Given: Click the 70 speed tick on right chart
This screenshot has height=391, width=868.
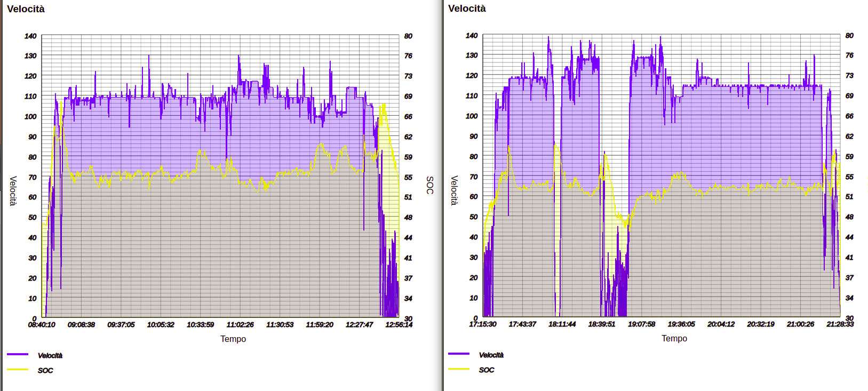Looking at the screenshot, I should tap(474, 177).
